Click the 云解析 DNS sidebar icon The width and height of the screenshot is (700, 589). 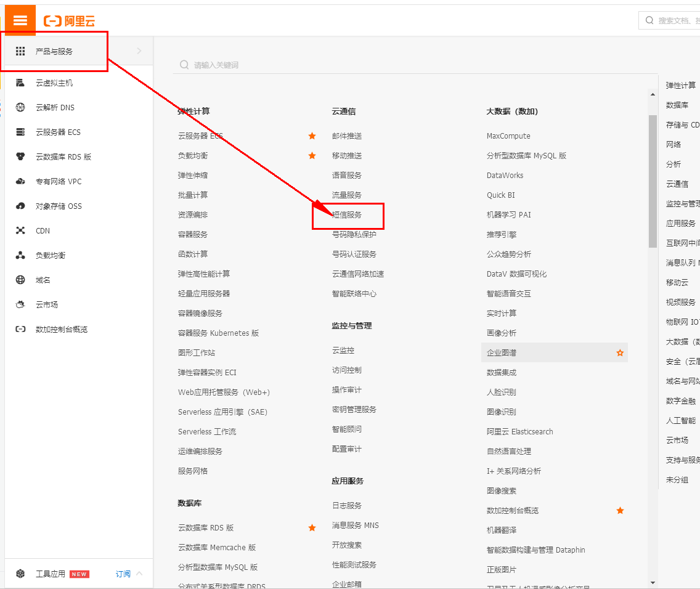tap(20, 107)
